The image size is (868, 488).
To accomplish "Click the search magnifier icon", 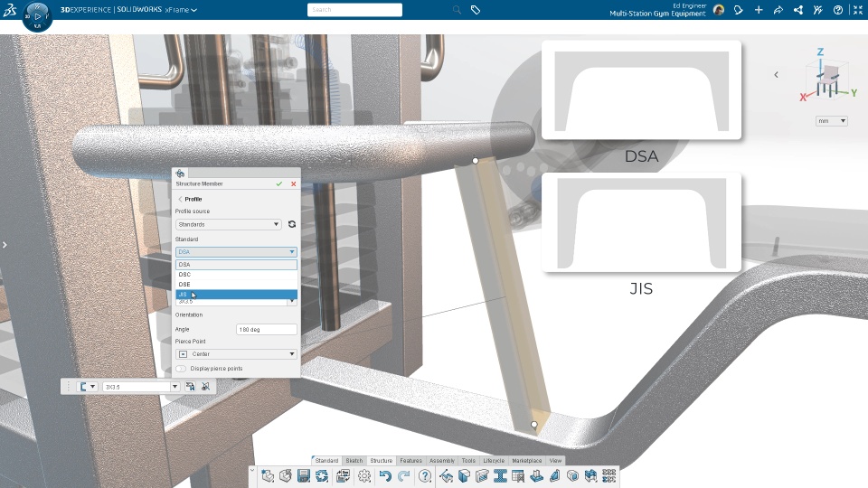I will coord(457,10).
